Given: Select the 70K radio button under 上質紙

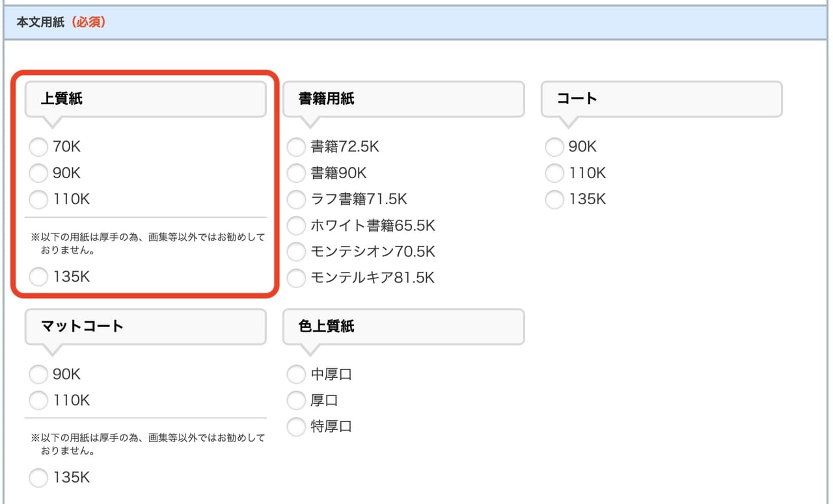Looking at the screenshot, I should pos(38,147).
